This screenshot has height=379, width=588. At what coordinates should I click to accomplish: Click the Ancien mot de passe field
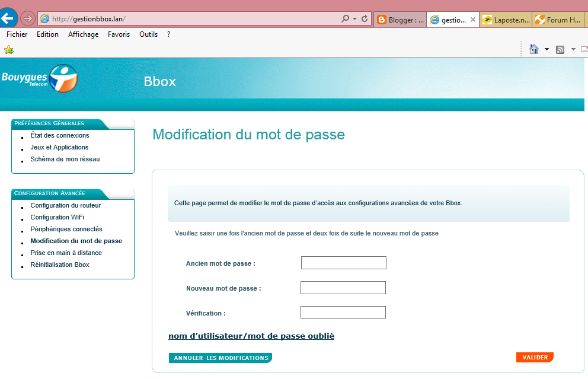pos(343,262)
